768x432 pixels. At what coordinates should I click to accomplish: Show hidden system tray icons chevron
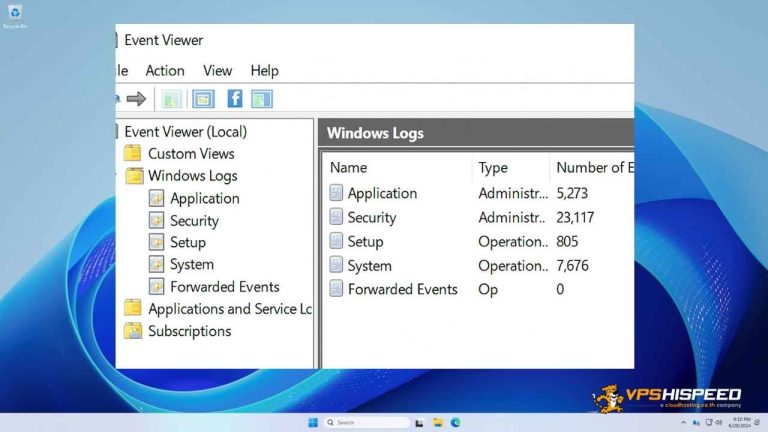tap(683, 422)
